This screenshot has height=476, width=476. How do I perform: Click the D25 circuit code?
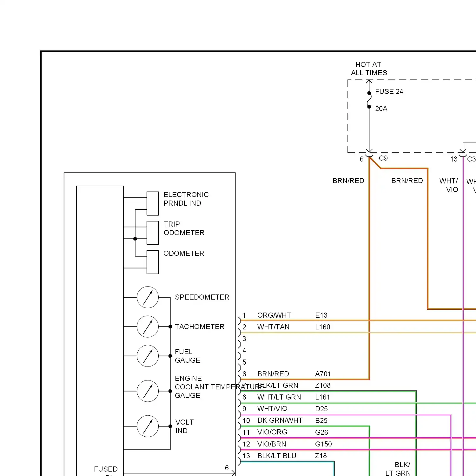(x=321, y=409)
